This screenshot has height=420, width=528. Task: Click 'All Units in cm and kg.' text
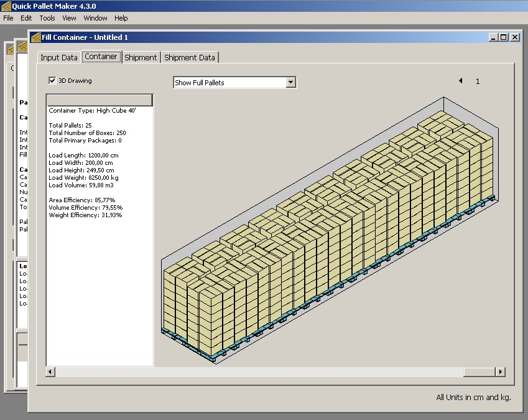473,398
